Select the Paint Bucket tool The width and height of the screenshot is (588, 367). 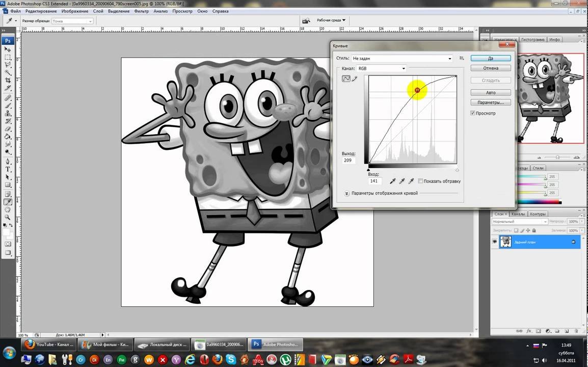[8, 137]
